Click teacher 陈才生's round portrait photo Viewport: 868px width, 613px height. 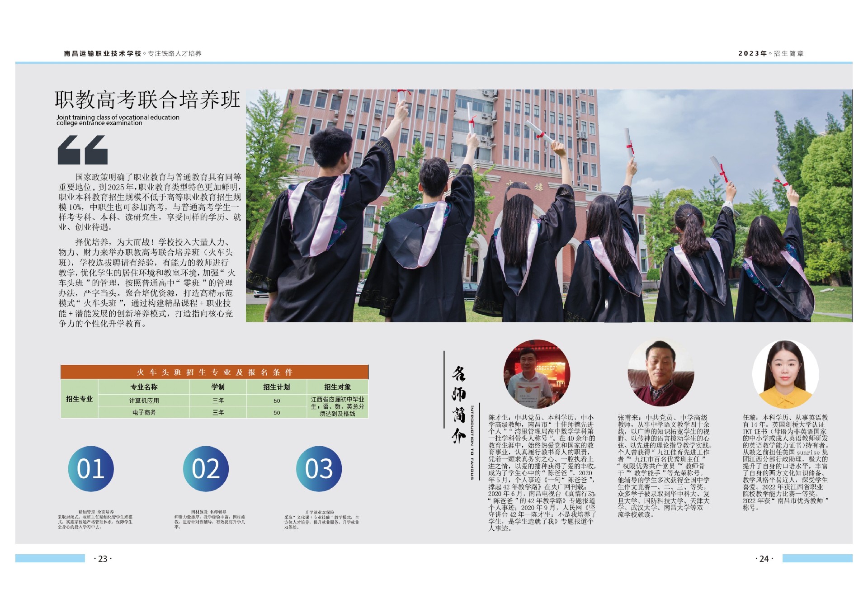tap(537, 374)
